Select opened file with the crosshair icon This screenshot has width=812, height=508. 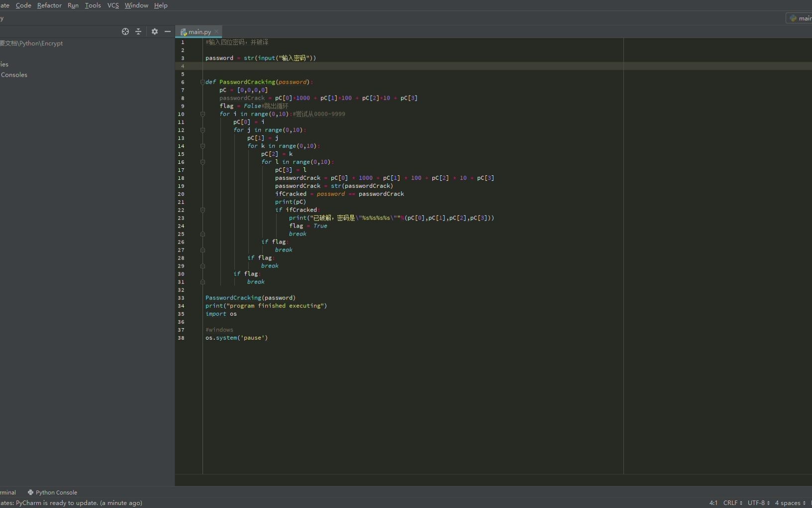pos(125,31)
